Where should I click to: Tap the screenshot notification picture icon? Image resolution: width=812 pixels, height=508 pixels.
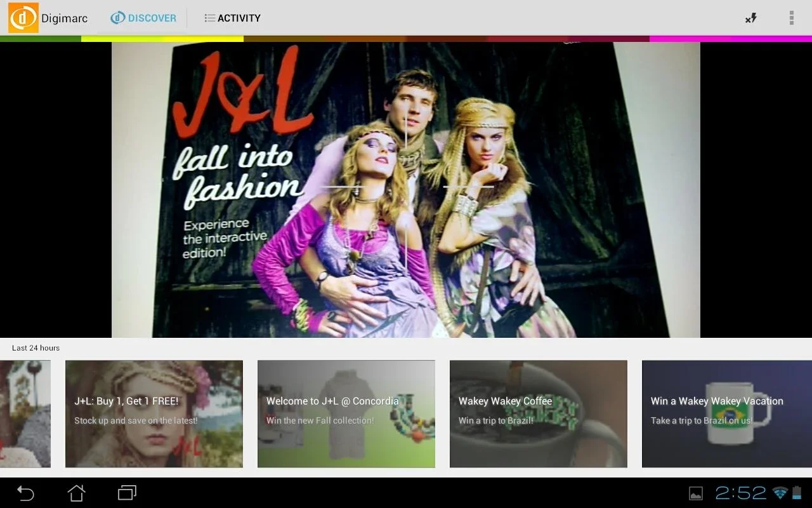[x=696, y=493]
